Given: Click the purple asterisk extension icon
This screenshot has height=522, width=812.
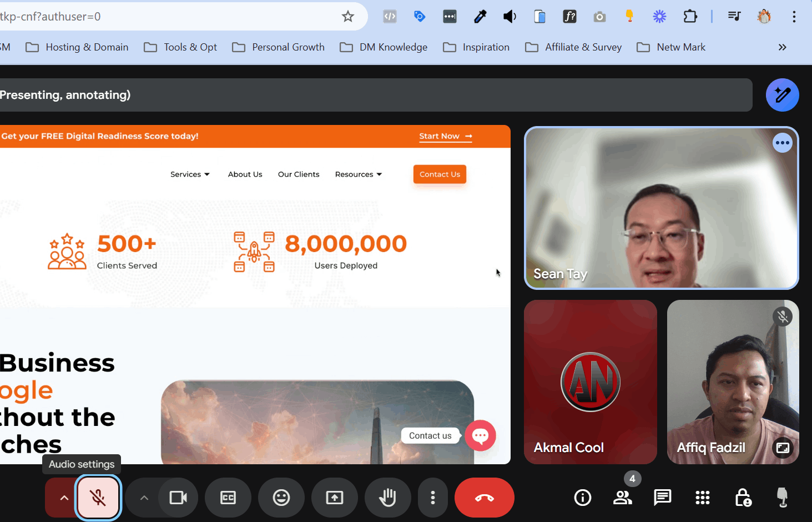Looking at the screenshot, I should pos(659,17).
